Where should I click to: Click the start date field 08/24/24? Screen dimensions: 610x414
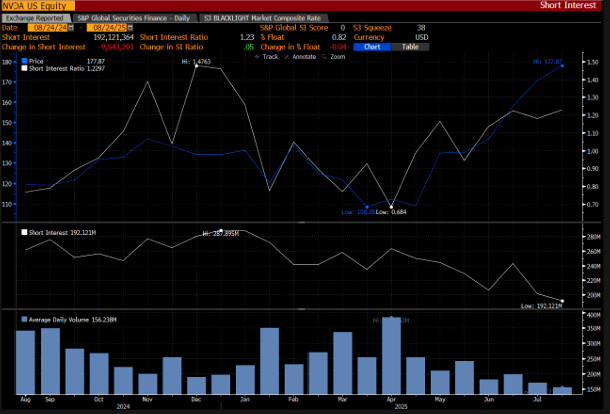coord(48,29)
